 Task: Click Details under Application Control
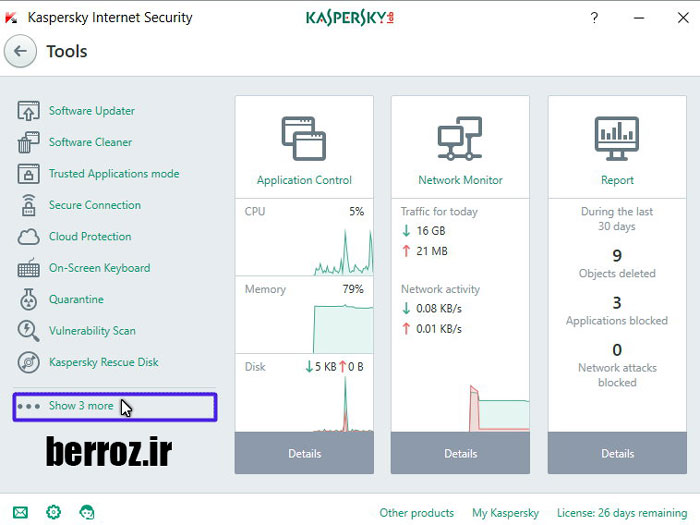pos(304,453)
